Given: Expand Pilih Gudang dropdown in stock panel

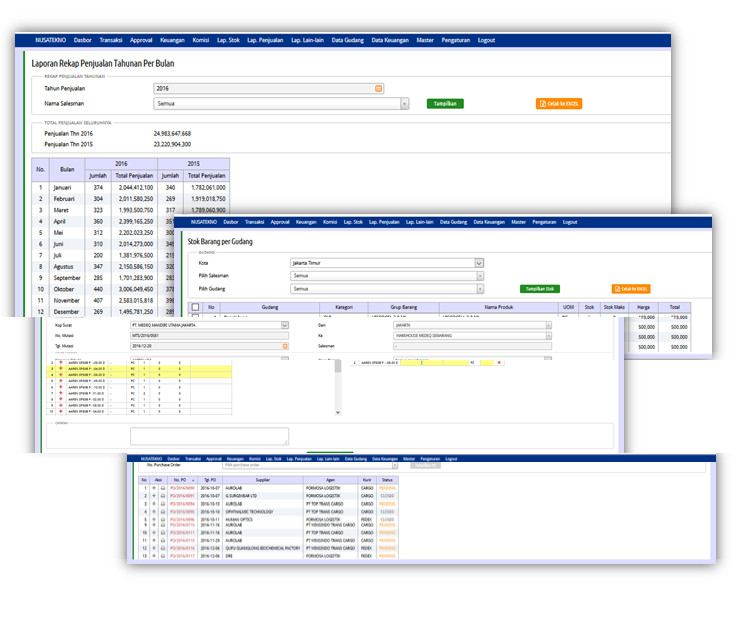Looking at the screenshot, I should click(479, 289).
